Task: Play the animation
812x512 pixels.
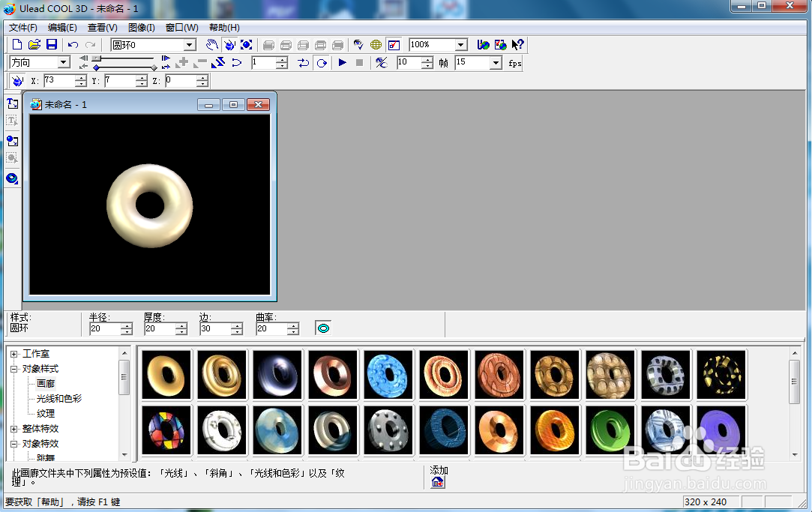Action: pos(342,63)
